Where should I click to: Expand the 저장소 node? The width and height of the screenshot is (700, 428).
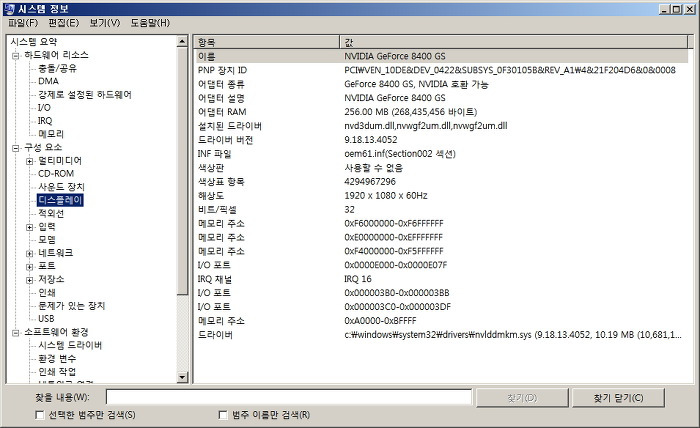pos(29,280)
